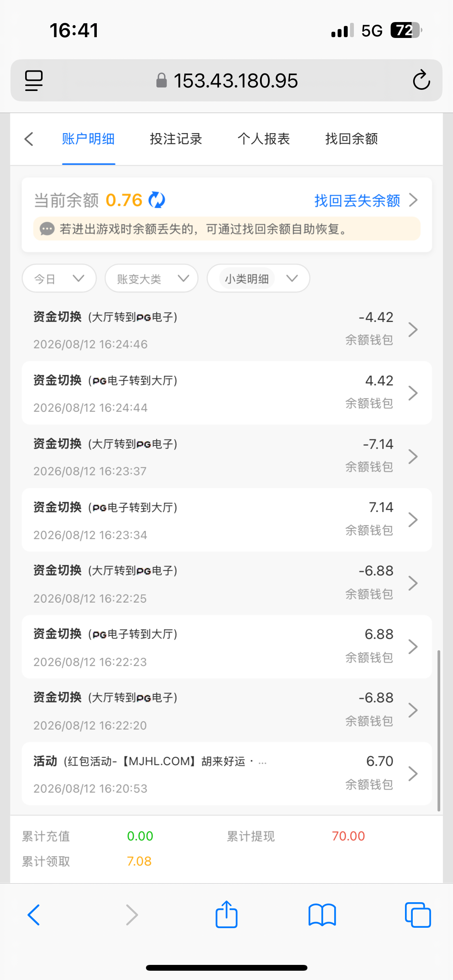
Task: Tap the balance refresh icon next to 0.76
Action: (157, 200)
